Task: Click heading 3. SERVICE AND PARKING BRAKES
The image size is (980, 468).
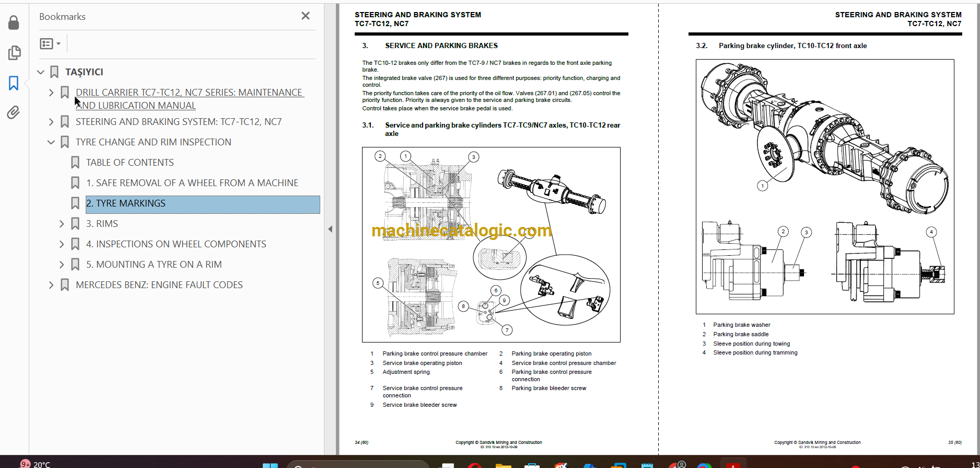Action: [x=430, y=45]
